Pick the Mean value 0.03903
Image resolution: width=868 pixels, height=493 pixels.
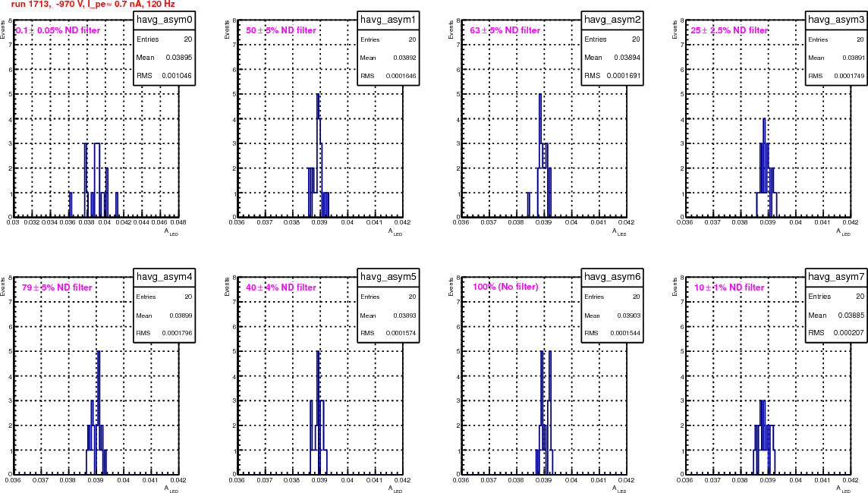click(x=629, y=316)
